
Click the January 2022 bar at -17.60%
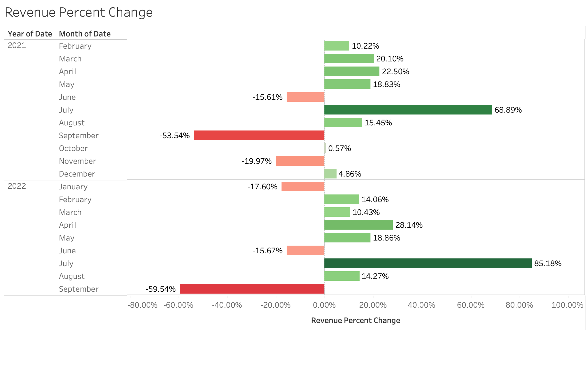[x=303, y=186]
